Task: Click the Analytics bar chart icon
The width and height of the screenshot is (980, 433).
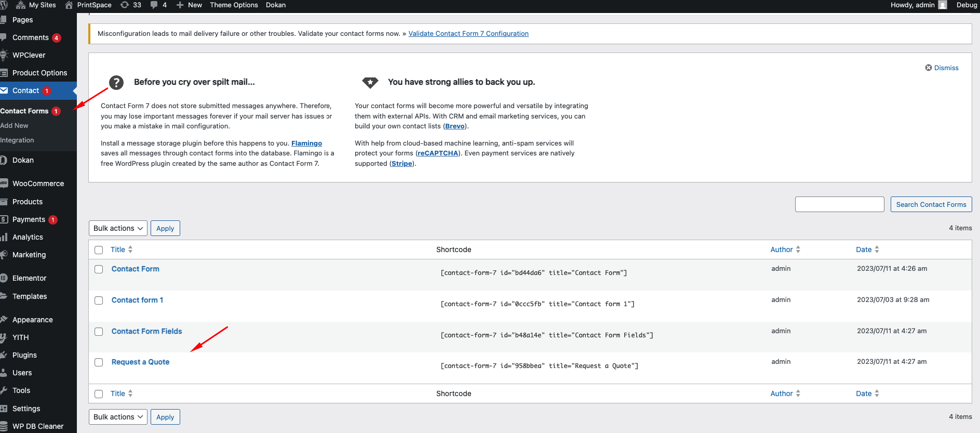Action: 4,237
